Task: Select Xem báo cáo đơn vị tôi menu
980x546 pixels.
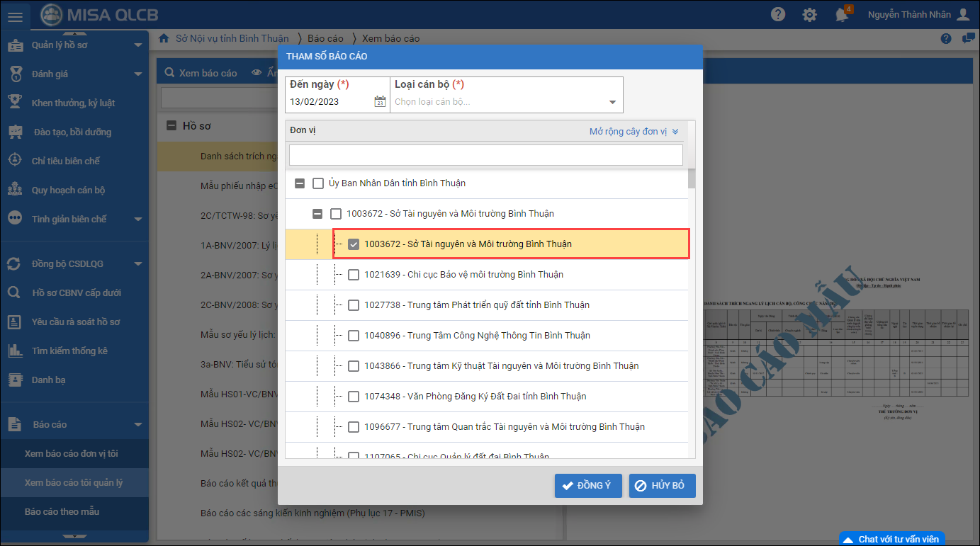Action: click(71, 453)
